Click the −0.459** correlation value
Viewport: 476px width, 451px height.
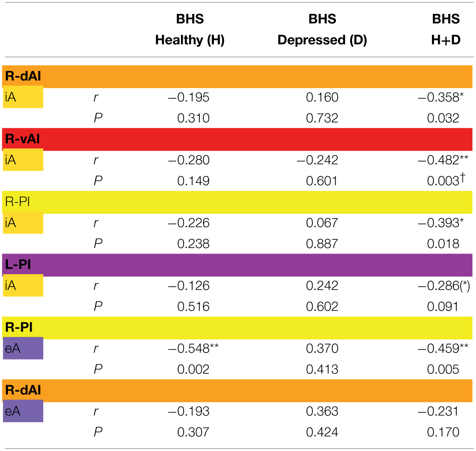pos(442,349)
